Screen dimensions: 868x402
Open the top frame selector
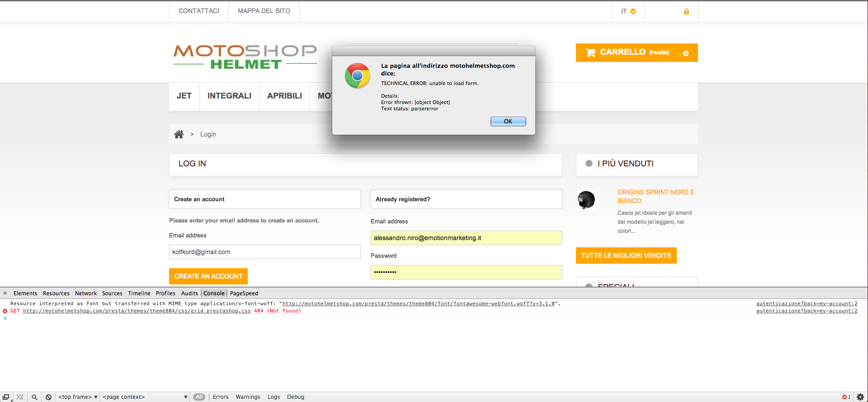pyautogui.click(x=78, y=397)
